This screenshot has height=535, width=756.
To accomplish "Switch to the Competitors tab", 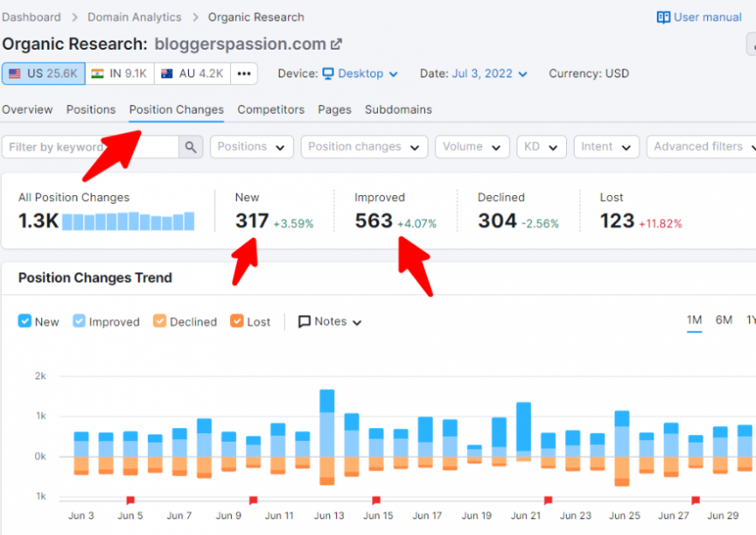I will coord(271,110).
